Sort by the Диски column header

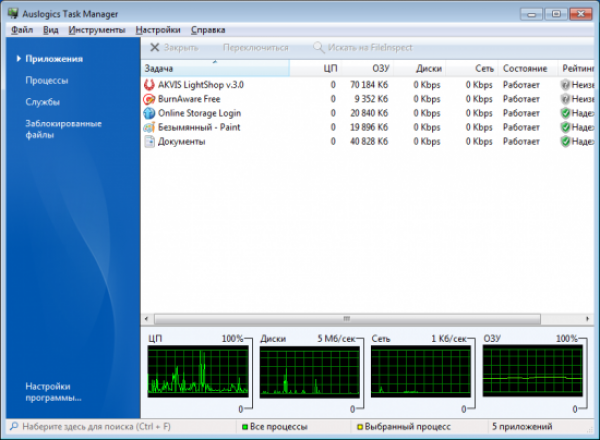420,68
